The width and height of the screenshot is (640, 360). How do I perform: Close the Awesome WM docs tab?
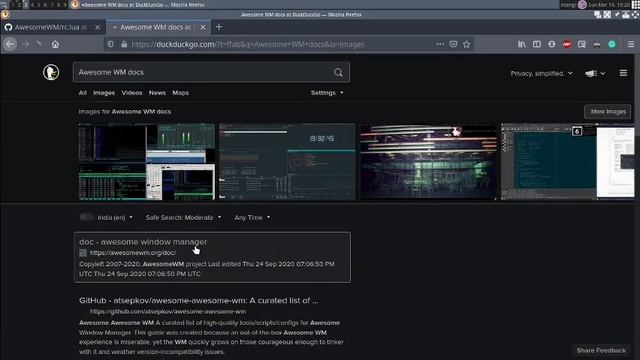203,27
